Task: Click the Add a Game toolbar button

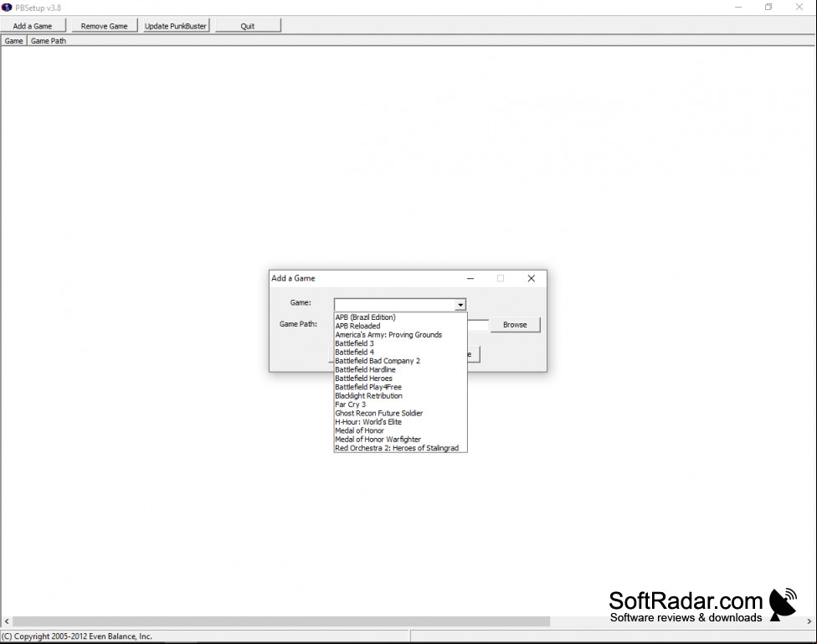Action: pyautogui.click(x=33, y=26)
